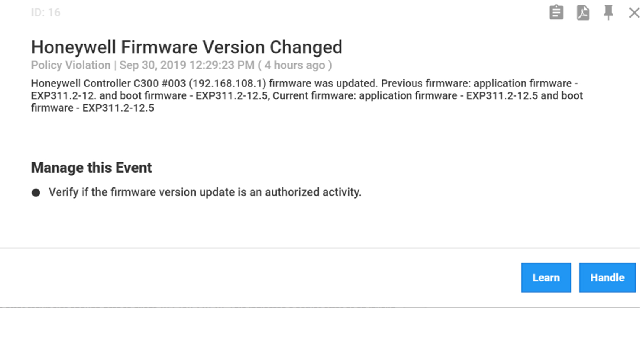Viewport: 644px width, 362px height.
Task: Click the last line of the description
Action: [x=92, y=108]
